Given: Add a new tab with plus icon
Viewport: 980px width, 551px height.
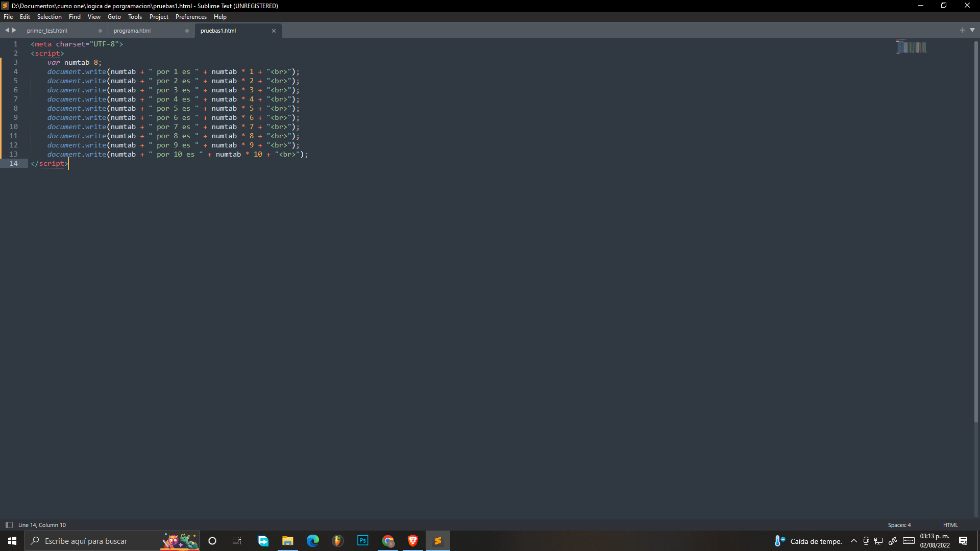Looking at the screenshot, I should tap(962, 30).
